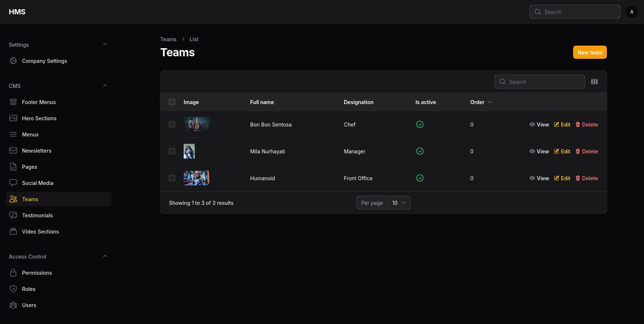Open the user avatar menu
The image size is (644, 324).
tap(632, 12)
